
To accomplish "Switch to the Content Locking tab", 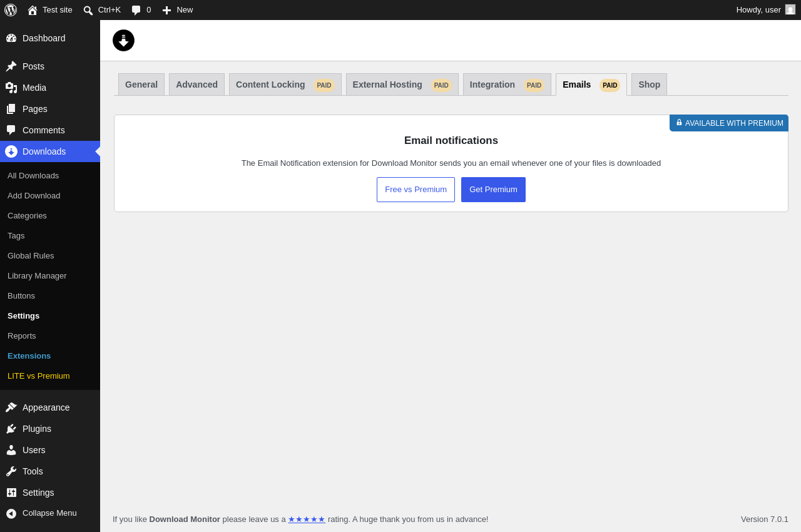I will tap(285, 84).
